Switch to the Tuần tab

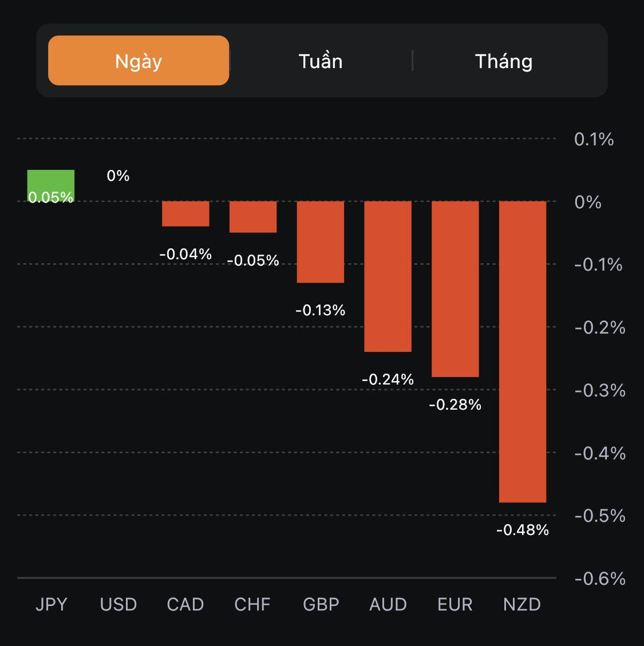tap(321, 61)
